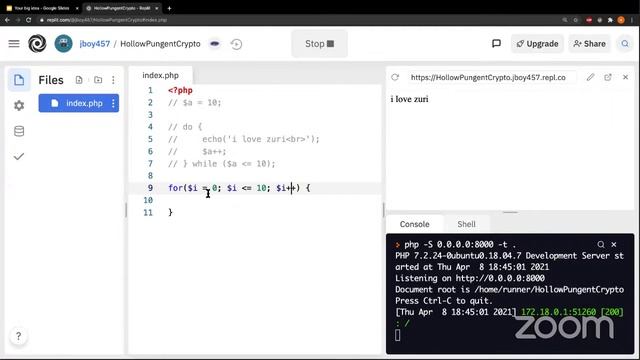Open the Settings gear in sidebar
The height and width of the screenshot is (360, 640).
click(x=19, y=106)
